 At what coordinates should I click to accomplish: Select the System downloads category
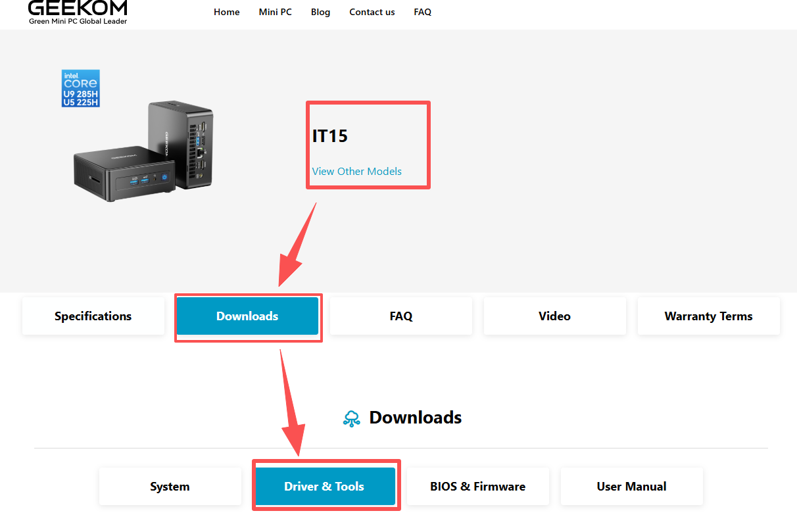[170, 487]
